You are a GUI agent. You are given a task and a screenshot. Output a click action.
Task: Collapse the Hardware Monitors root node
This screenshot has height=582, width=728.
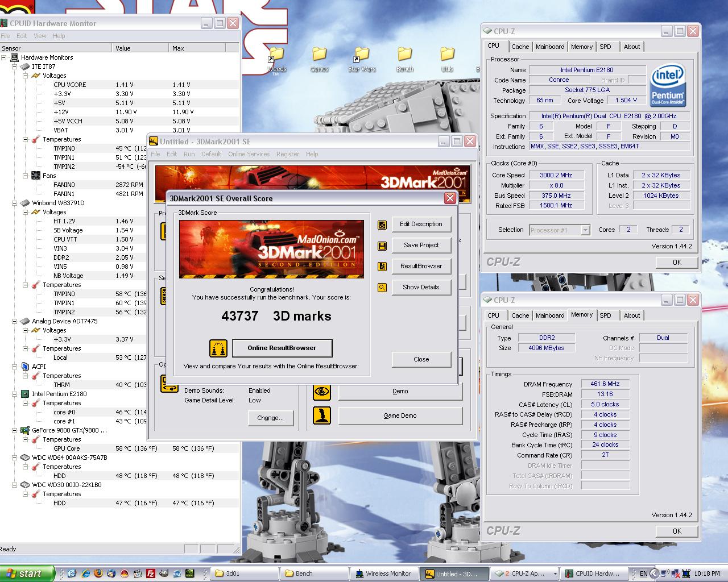(x=4, y=57)
